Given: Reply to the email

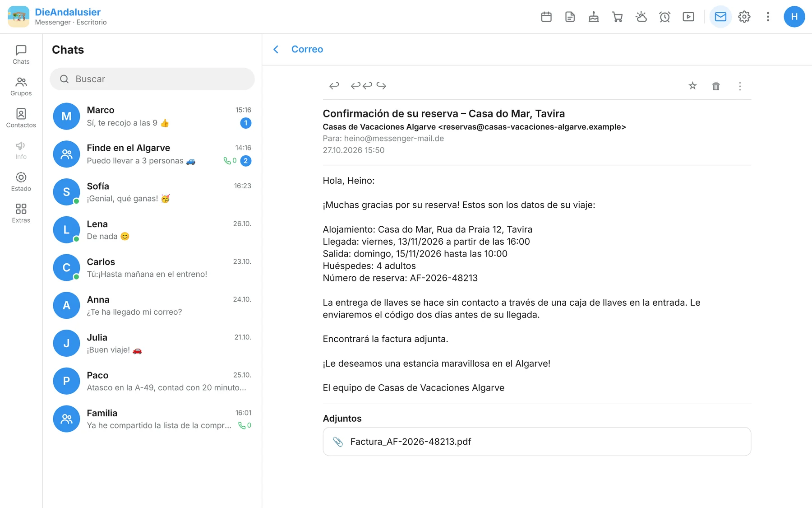Looking at the screenshot, I should coord(334,85).
